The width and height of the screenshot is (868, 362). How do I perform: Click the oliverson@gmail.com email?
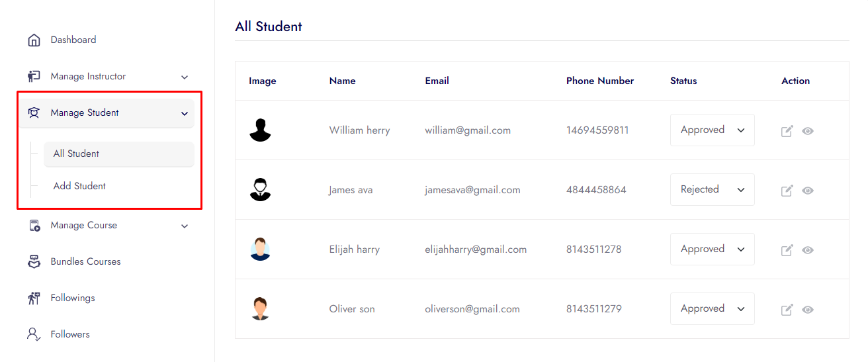pyautogui.click(x=472, y=309)
